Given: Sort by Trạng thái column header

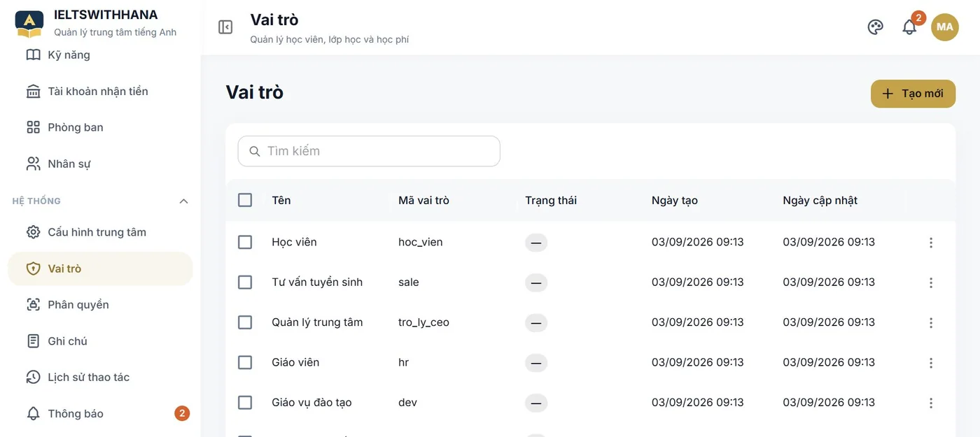Looking at the screenshot, I should tap(551, 200).
